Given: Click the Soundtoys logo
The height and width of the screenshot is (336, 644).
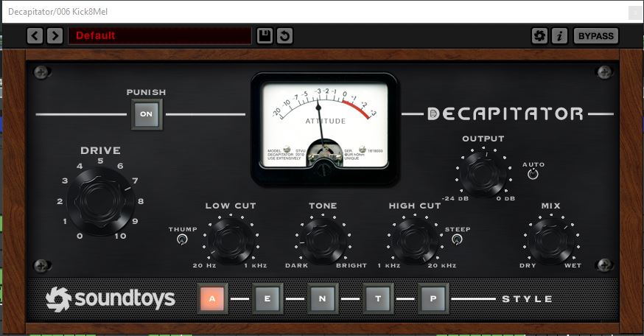Looking at the screenshot, I should (110, 298).
